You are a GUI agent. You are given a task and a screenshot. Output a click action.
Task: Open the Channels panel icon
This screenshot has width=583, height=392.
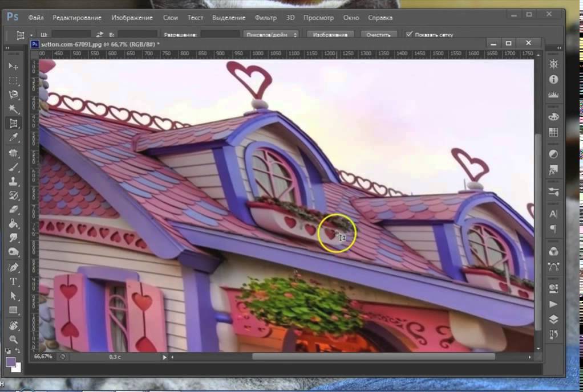(553, 251)
